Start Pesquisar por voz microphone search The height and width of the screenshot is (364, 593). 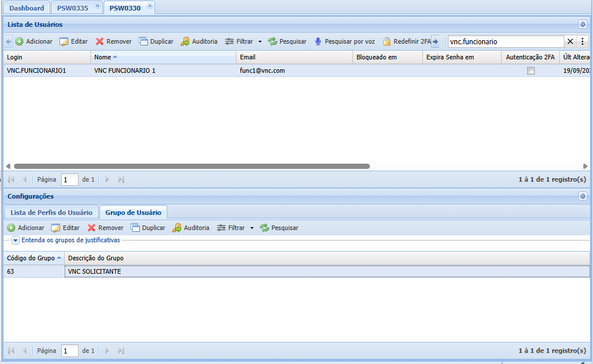(344, 41)
